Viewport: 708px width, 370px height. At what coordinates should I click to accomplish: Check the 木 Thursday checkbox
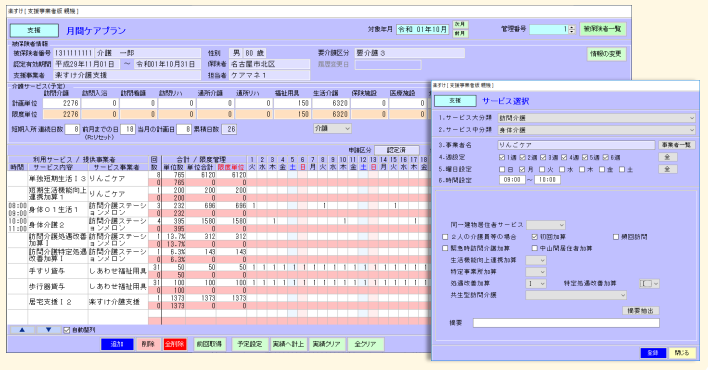pos(583,170)
